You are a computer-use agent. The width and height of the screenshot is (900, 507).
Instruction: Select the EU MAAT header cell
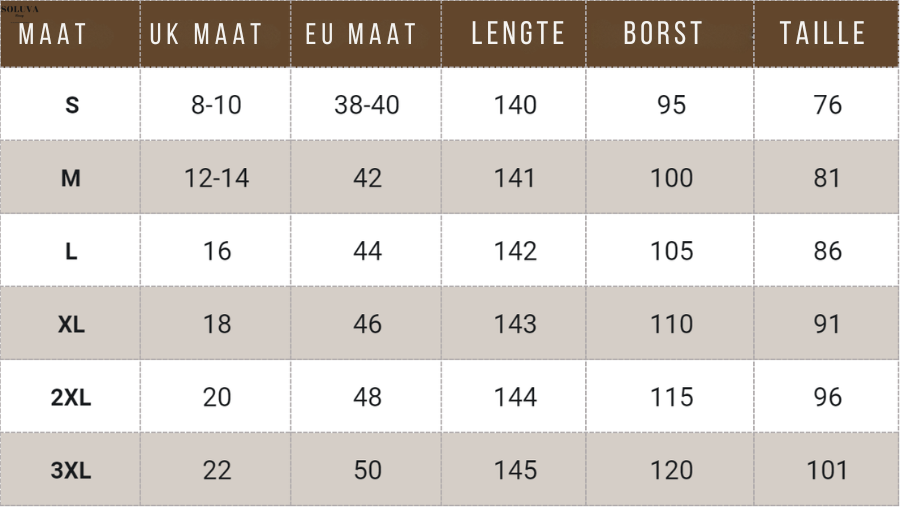(x=361, y=35)
